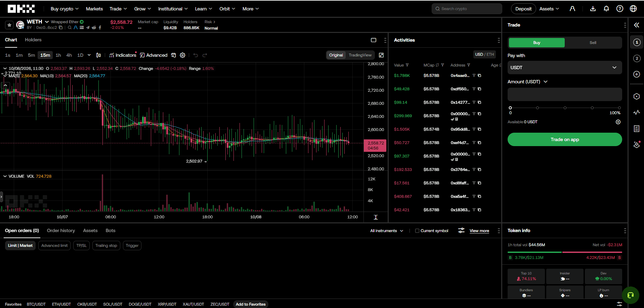The height and width of the screenshot is (308, 644).
Task: Open the help question mark icon
Action: (x=620, y=9)
